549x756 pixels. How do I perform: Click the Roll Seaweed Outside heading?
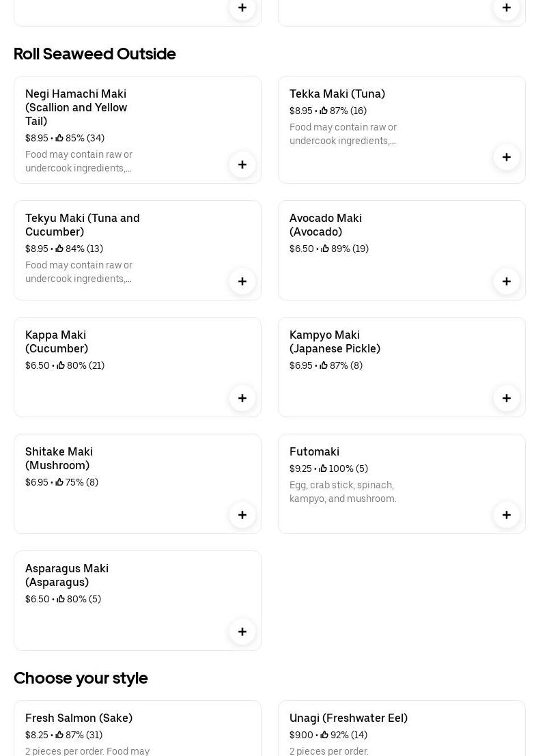click(95, 54)
